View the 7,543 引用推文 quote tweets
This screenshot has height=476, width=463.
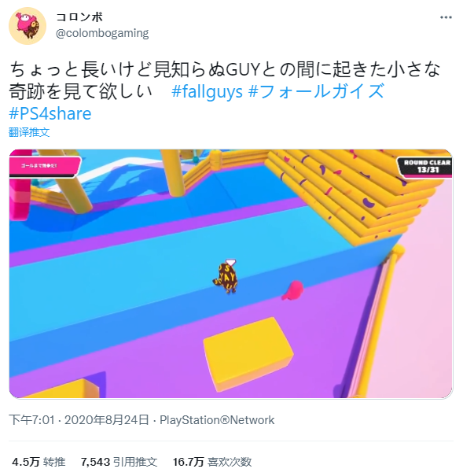pyautogui.click(x=119, y=462)
